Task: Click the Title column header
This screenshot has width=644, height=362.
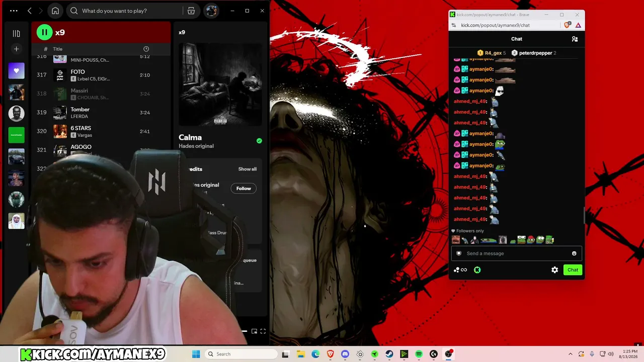Action: coord(58,49)
